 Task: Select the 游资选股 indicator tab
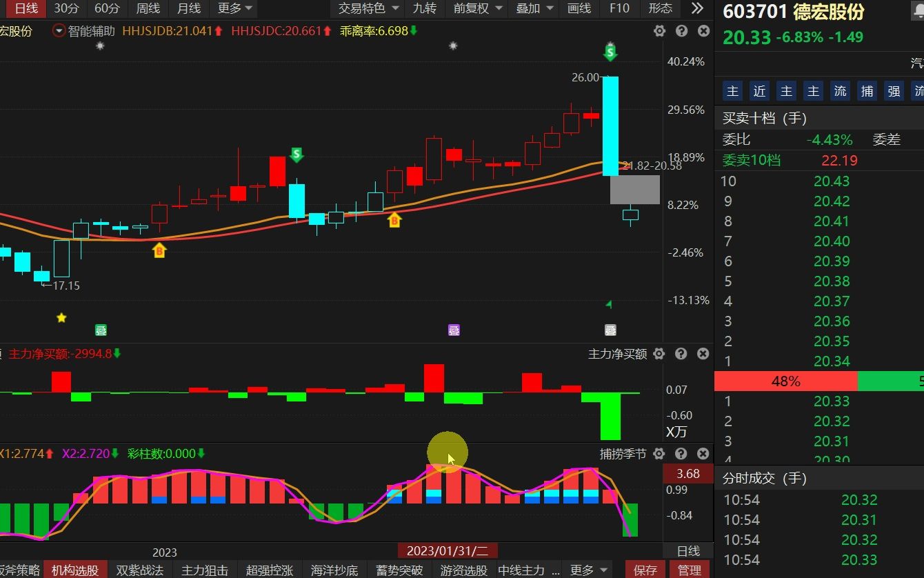click(x=464, y=570)
